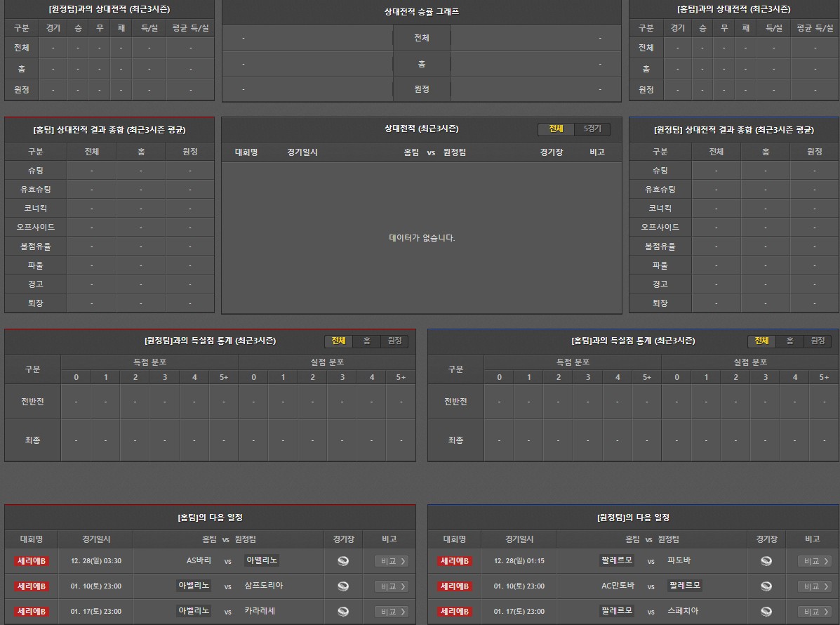Click 전체 bar in win-rate graph
This screenshot has height=625, width=840.
tap(421, 38)
